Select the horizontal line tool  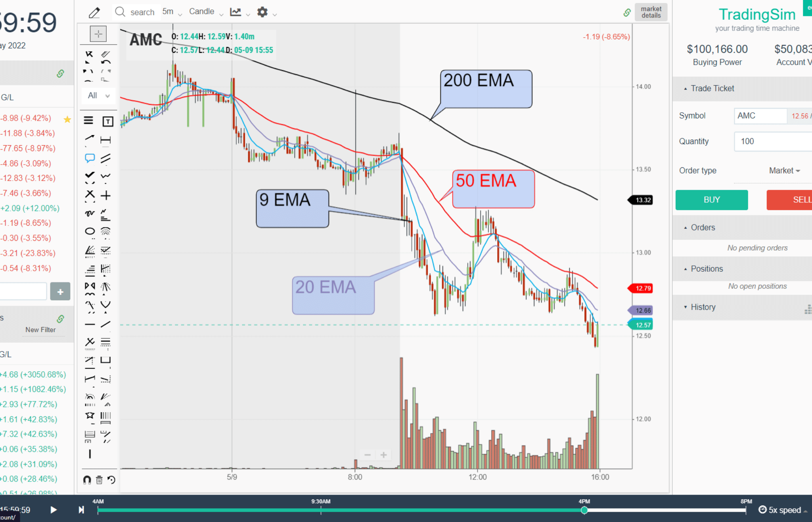90,324
